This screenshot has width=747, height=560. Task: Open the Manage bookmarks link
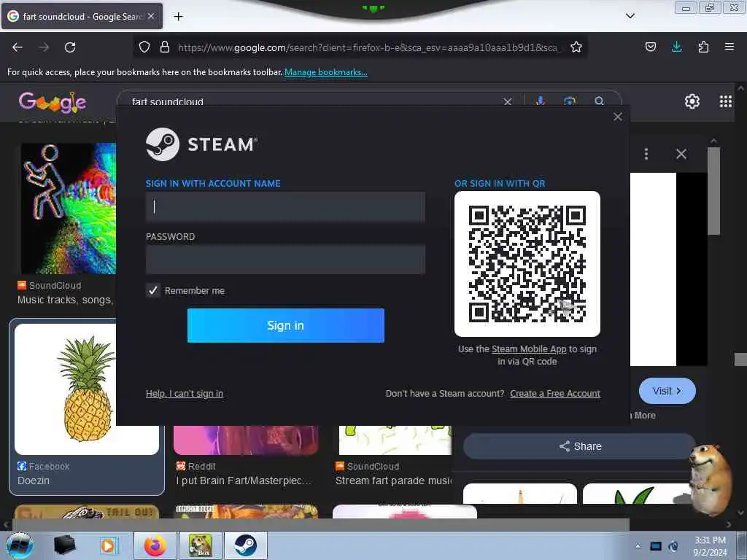(326, 72)
